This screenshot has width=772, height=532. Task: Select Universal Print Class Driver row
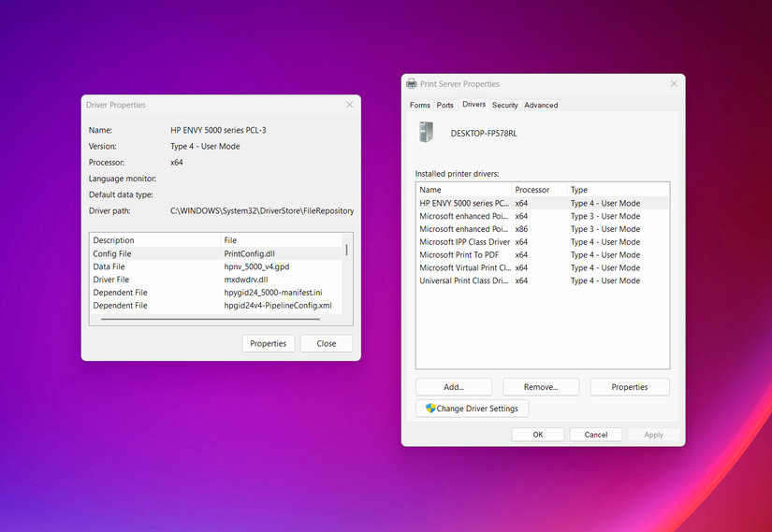[542, 280]
